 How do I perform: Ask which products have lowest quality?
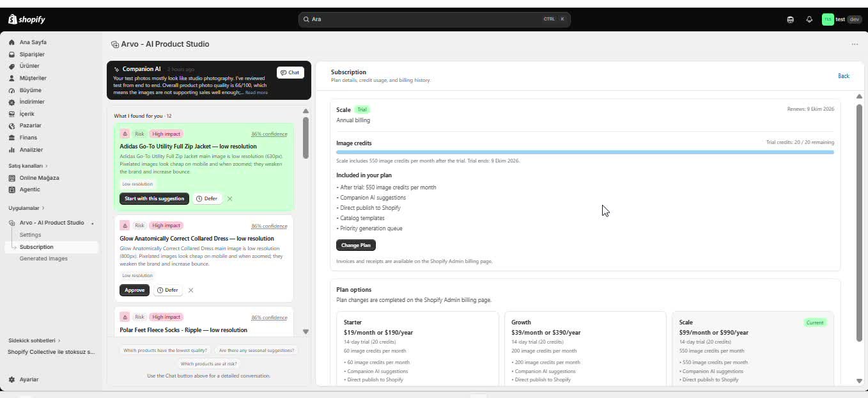pos(165,351)
